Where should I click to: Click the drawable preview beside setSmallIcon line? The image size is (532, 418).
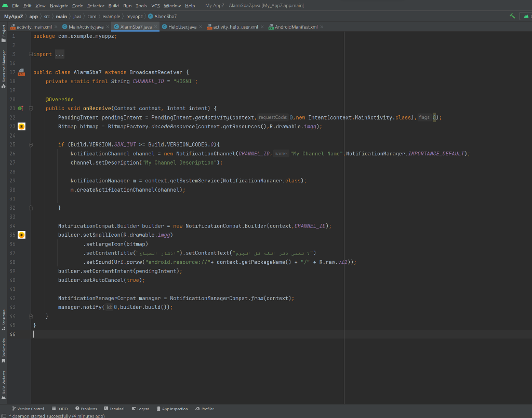pyautogui.click(x=21, y=234)
